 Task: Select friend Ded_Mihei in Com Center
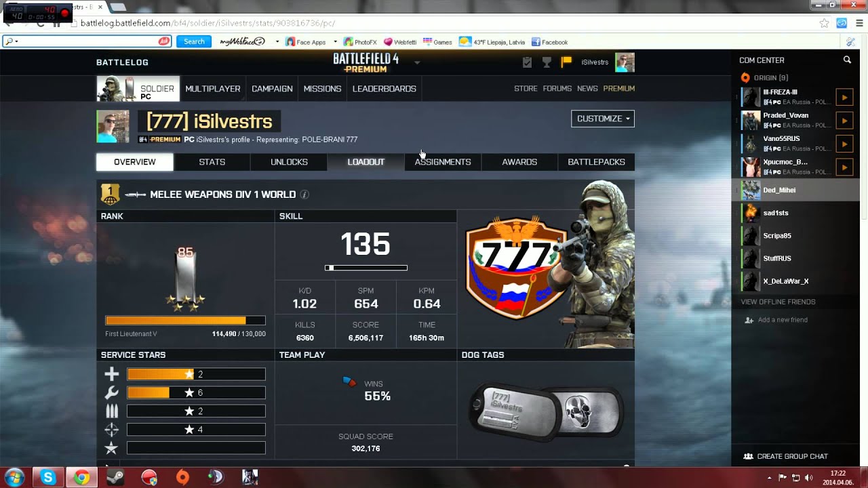[x=796, y=190]
